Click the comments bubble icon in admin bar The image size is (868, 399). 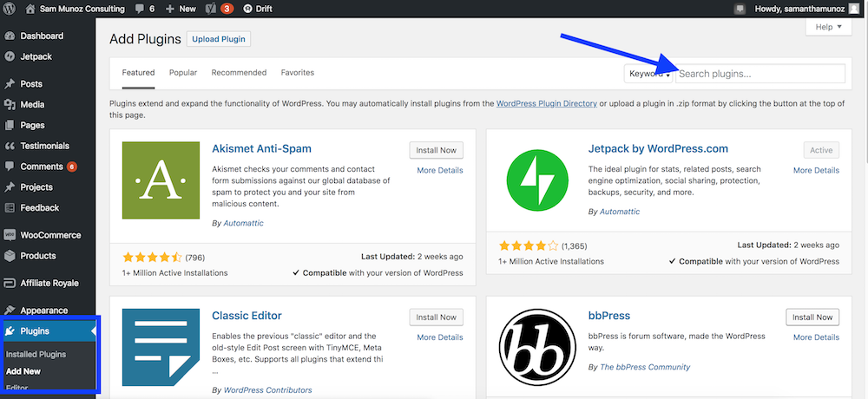tap(139, 9)
